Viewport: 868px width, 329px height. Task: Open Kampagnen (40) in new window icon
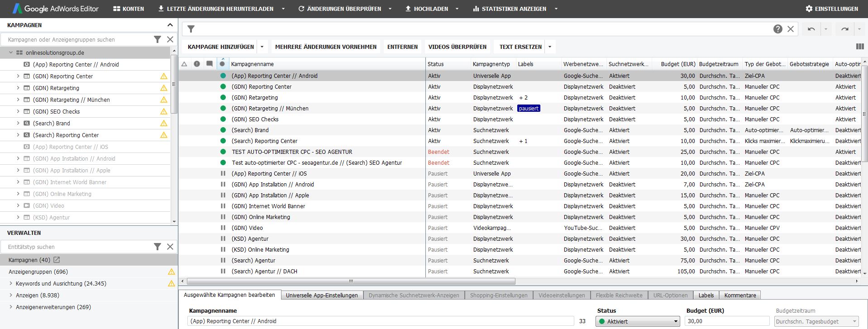pos(57,260)
